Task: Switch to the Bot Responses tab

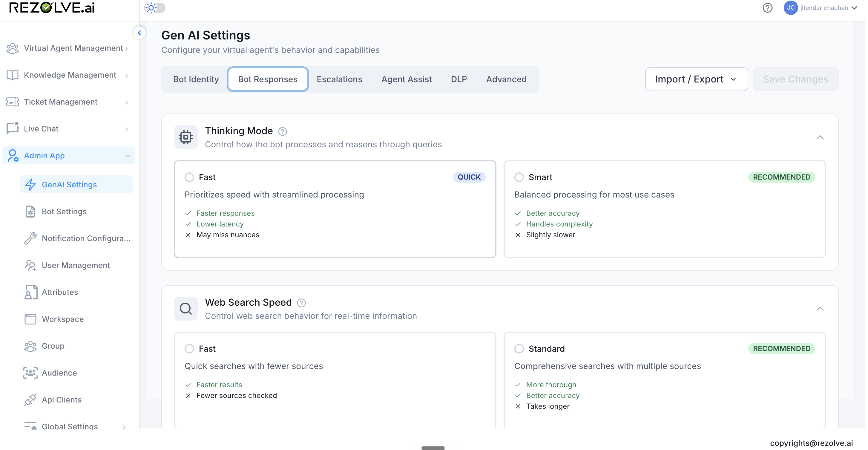Action: (x=268, y=79)
